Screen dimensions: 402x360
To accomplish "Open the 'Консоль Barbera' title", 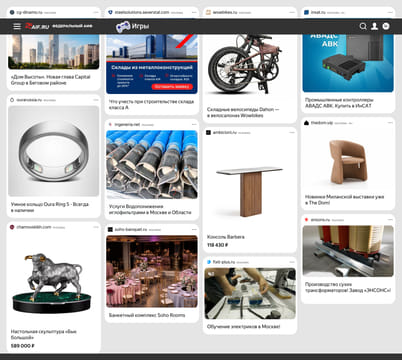I will pos(225,237).
